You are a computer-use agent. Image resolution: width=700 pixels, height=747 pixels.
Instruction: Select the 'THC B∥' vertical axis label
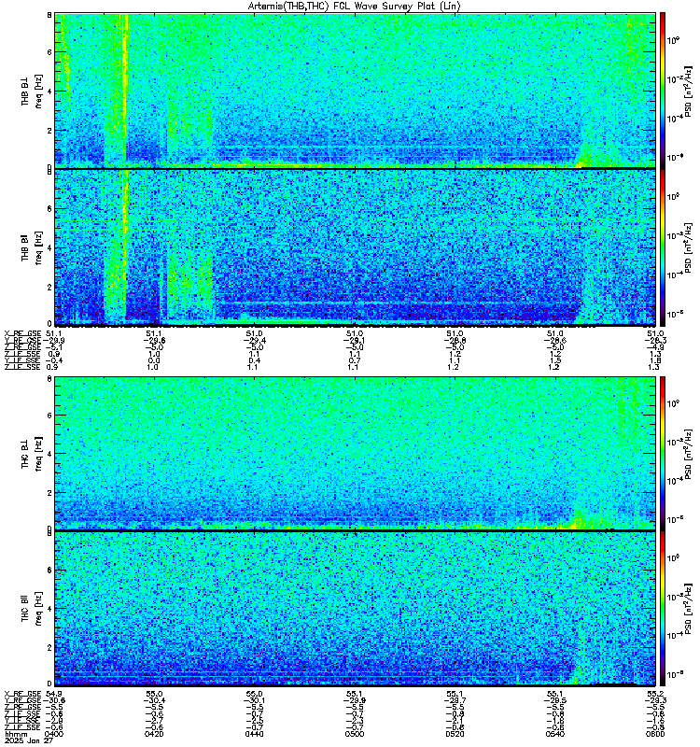click(25, 609)
